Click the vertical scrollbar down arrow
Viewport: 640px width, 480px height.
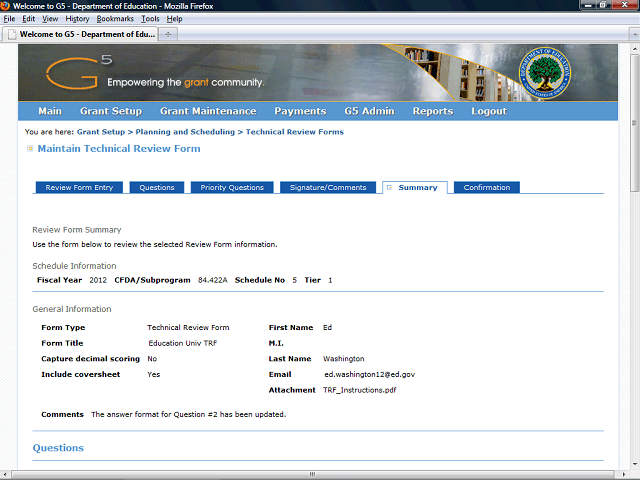click(x=634, y=464)
